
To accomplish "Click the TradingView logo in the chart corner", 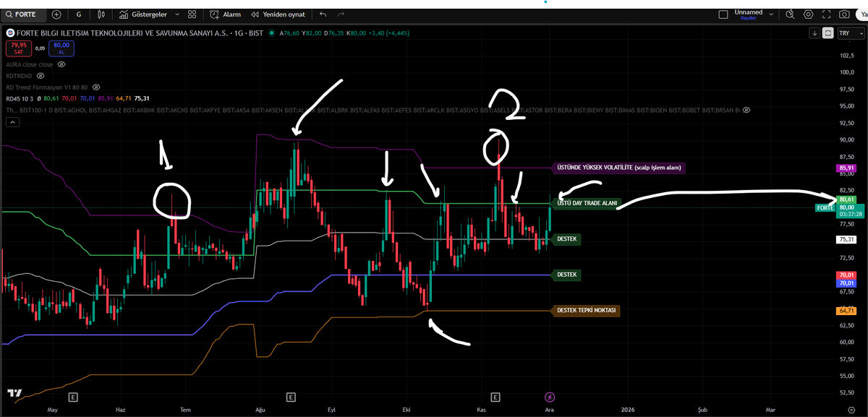I will (x=14, y=393).
